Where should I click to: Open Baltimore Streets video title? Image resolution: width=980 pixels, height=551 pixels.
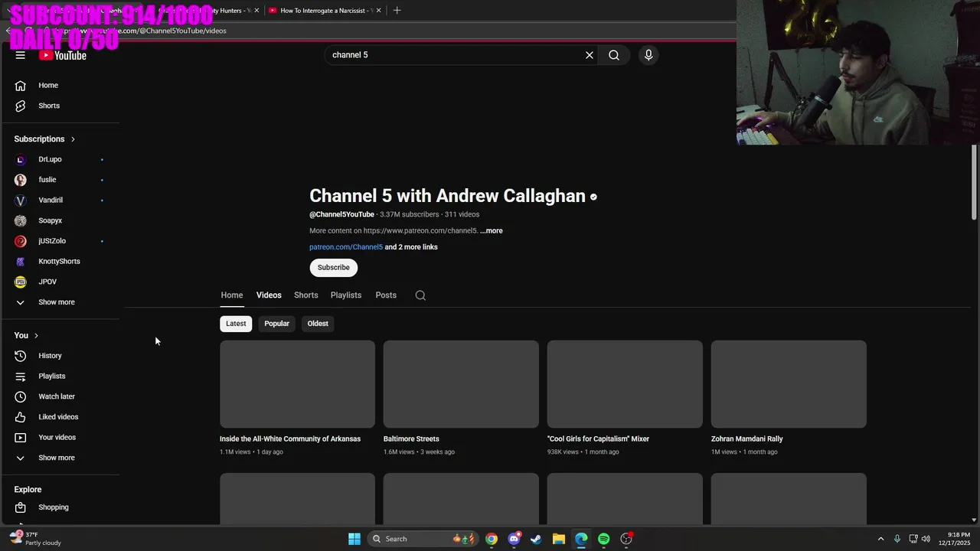point(411,439)
